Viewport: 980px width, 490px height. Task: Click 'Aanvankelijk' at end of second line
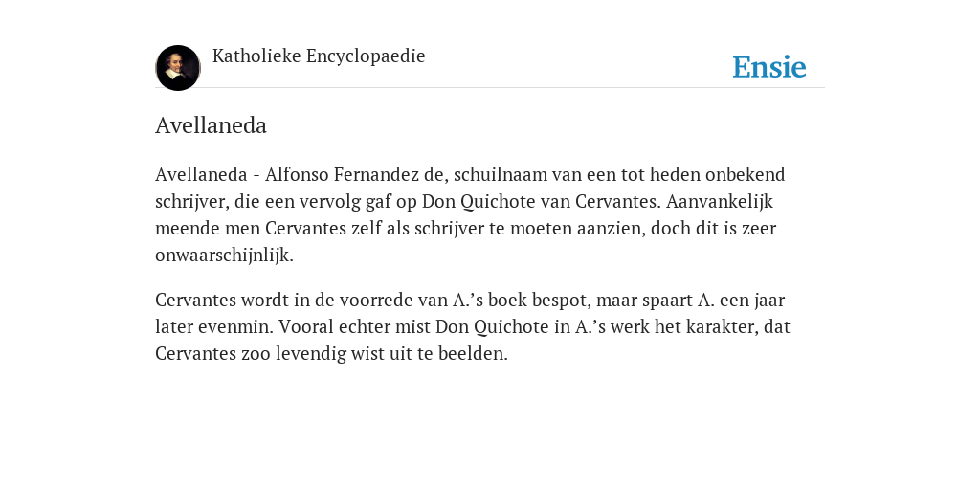click(x=720, y=202)
